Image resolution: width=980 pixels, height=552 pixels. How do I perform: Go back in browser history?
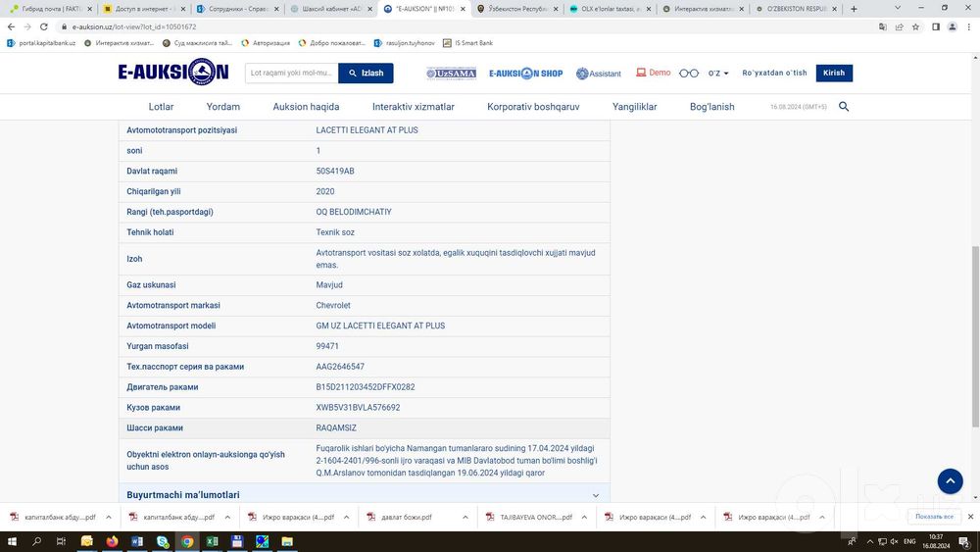tap(11, 26)
